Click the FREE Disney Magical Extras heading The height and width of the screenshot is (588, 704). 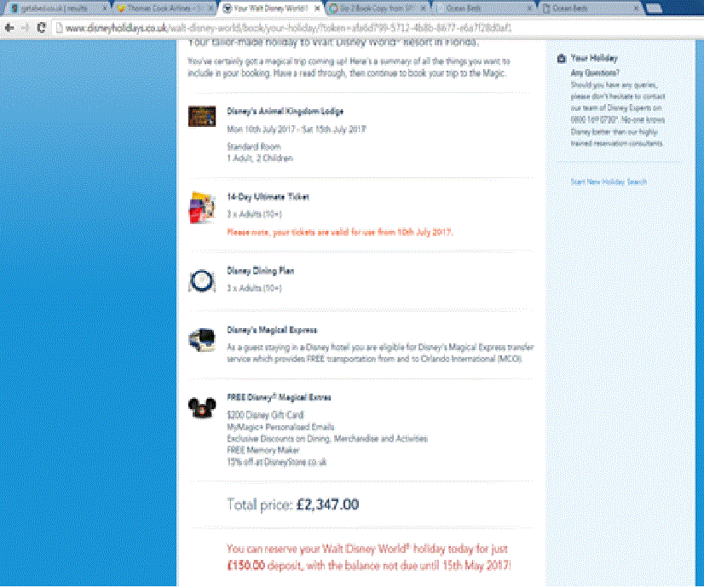tap(279, 397)
